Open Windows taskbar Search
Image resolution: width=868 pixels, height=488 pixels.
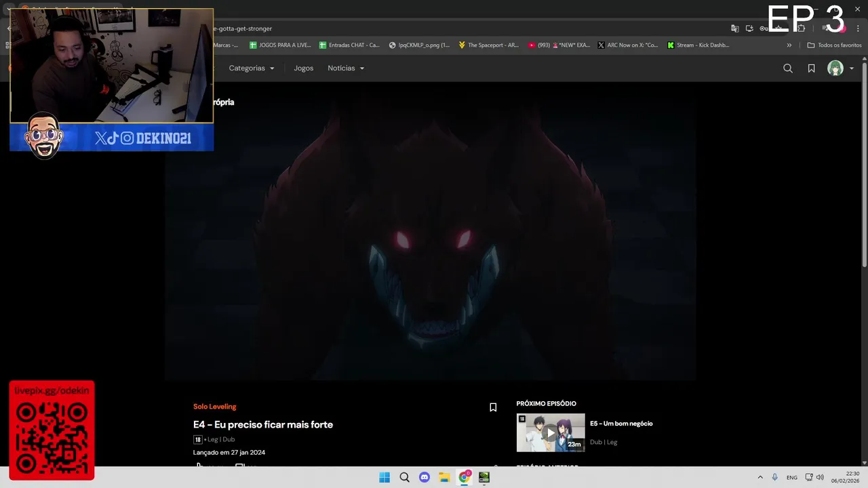pyautogui.click(x=404, y=477)
